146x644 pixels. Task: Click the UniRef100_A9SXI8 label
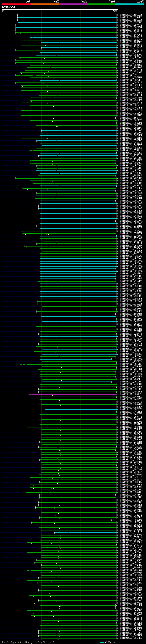pos(131,37)
